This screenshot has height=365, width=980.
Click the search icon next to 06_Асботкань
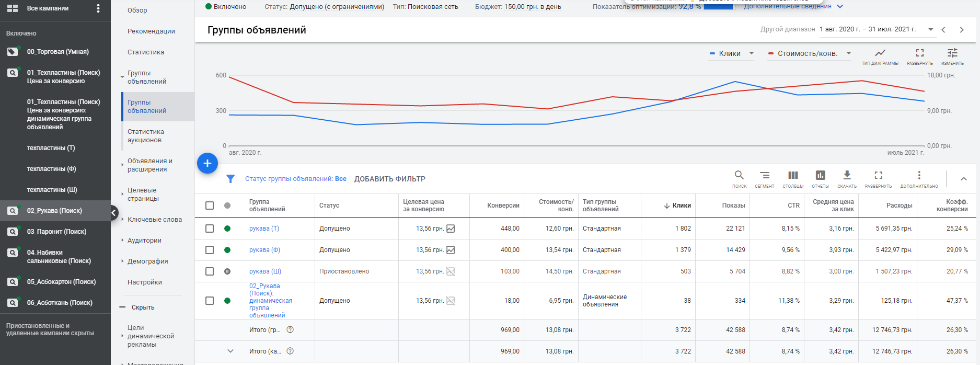coord(13,303)
